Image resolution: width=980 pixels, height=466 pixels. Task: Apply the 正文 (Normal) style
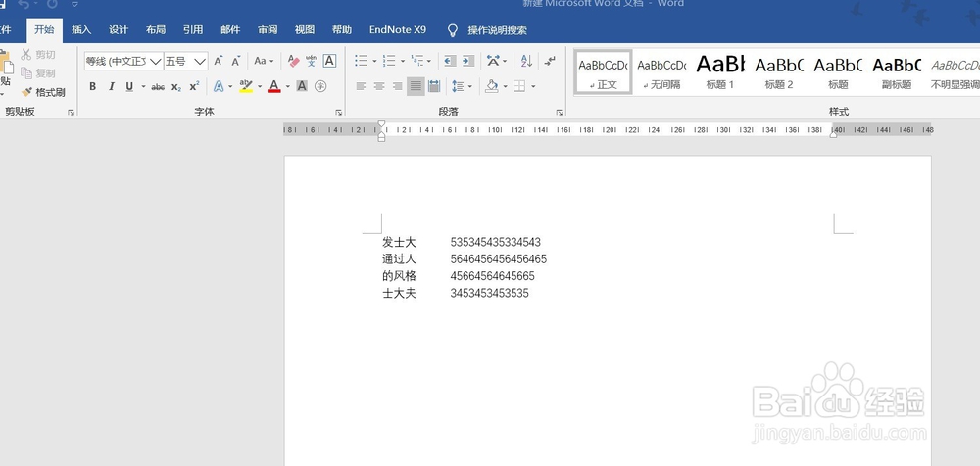coord(603,71)
